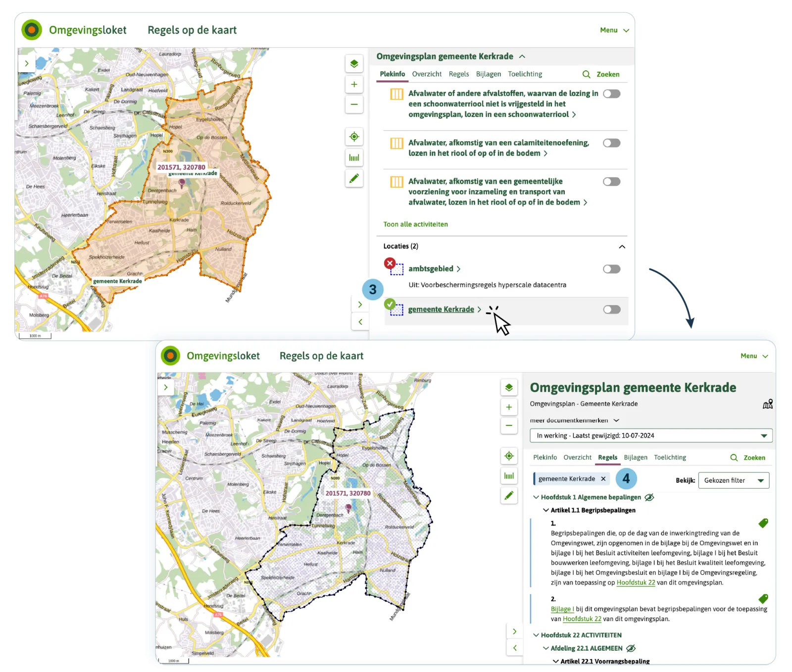Expand meer documentkenmerken

point(575,420)
